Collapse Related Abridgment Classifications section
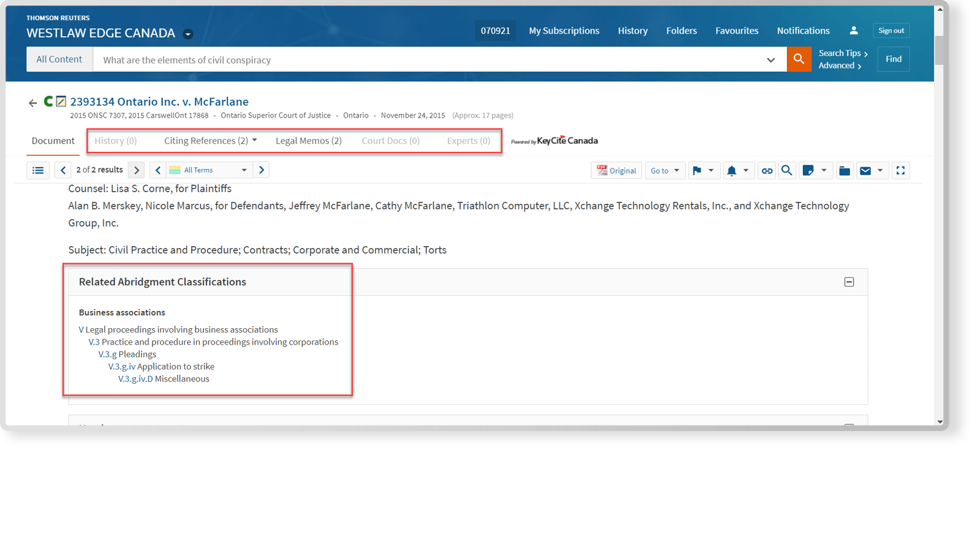This screenshot has height=551, width=980. click(x=849, y=282)
